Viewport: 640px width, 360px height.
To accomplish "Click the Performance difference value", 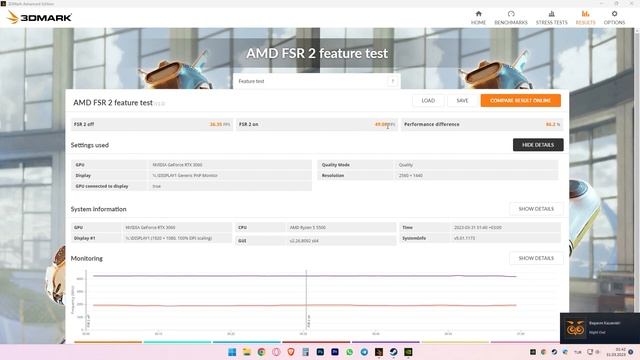I will click(553, 124).
